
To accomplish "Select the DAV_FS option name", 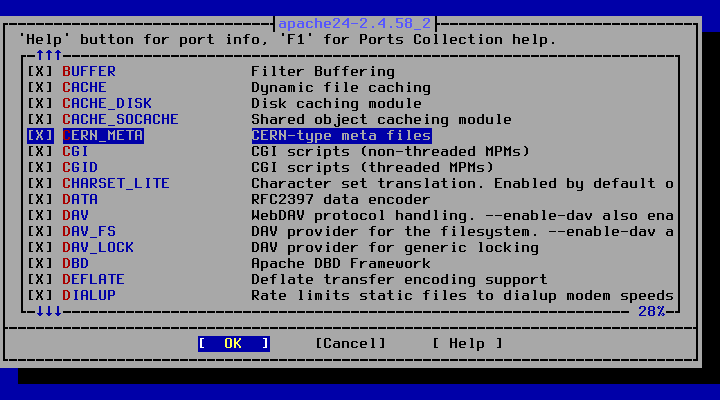I will coord(89,231).
